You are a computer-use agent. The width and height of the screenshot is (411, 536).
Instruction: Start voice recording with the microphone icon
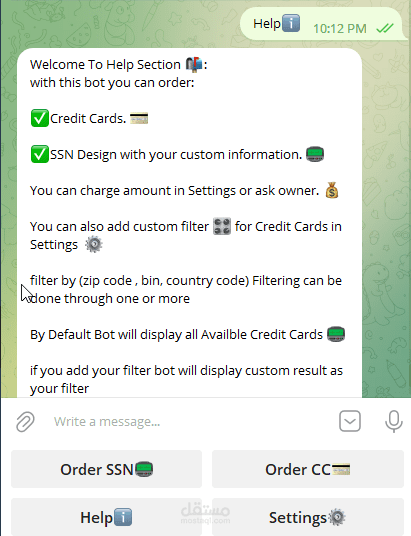(x=393, y=421)
